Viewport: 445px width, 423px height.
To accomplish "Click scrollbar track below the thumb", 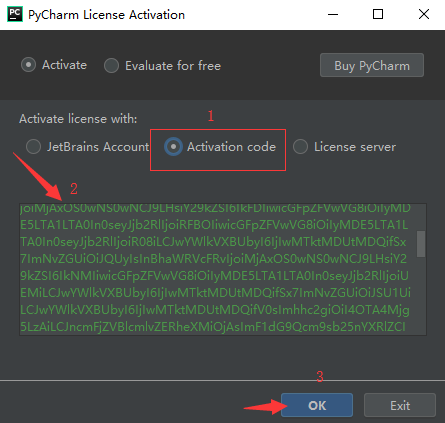I will [421, 296].
